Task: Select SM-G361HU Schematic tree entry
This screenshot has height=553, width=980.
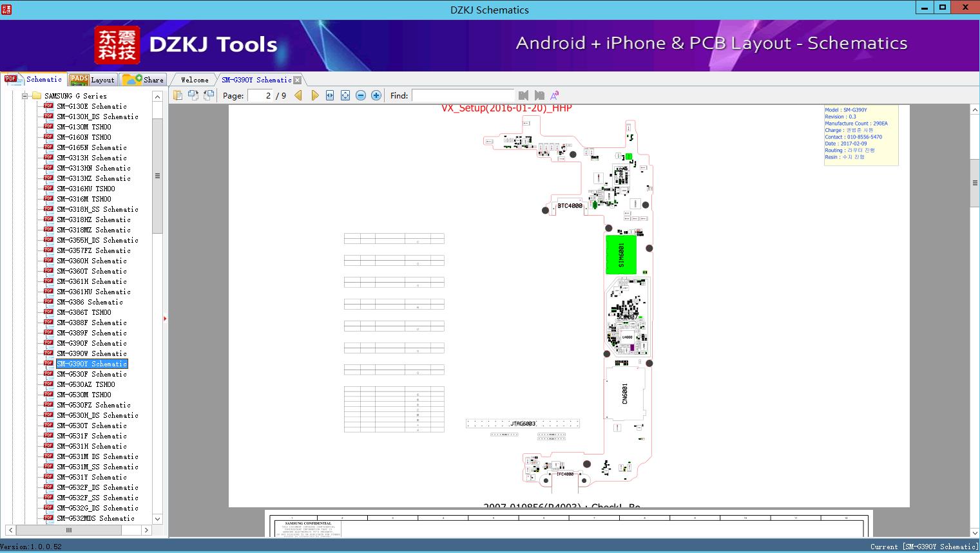Action: [x=93, y=292]
